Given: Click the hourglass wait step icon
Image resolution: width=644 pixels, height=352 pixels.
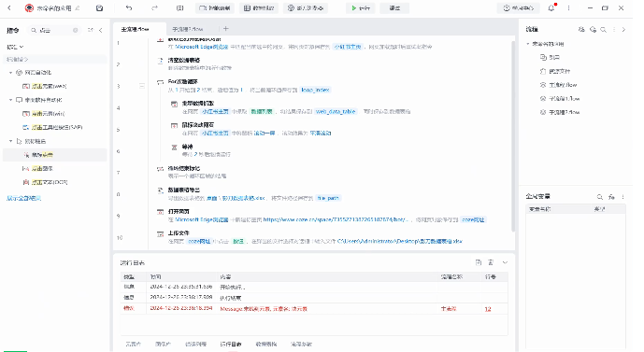Looking at the screenshot, I should tap(174, 147).
